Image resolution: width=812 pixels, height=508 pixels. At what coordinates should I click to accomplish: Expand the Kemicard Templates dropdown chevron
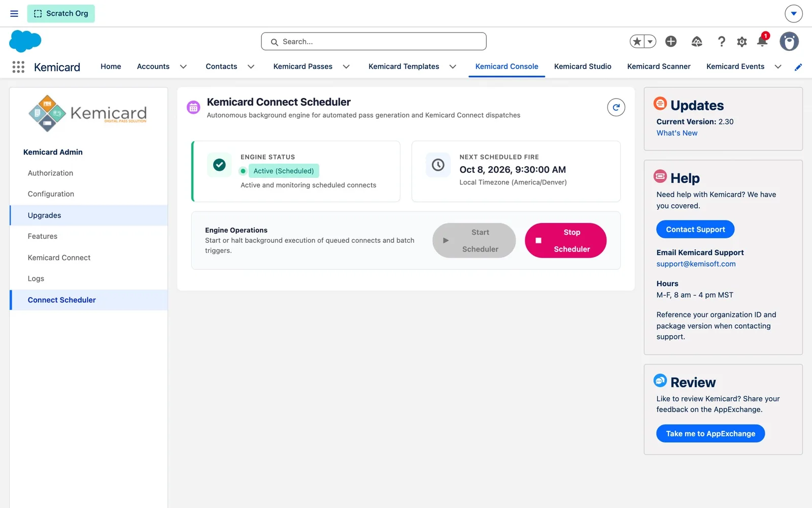pos(453,67)
